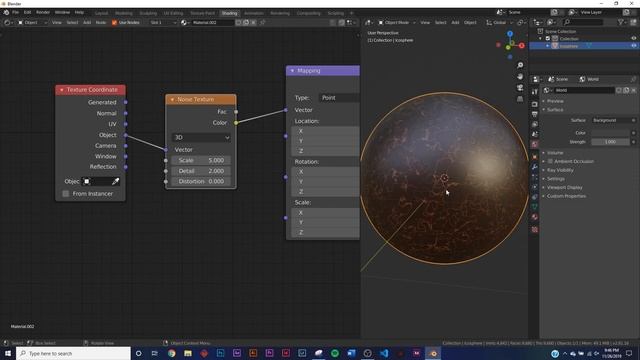Open the Object Data mesh tab icon
The image size is (640, 360).
tap(535, 207)
